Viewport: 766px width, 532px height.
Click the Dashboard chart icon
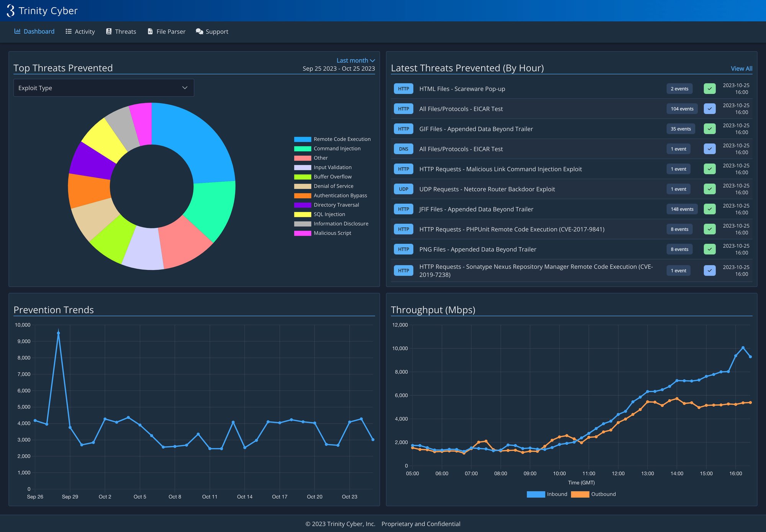pyautogui.click(x=17, y=31)
